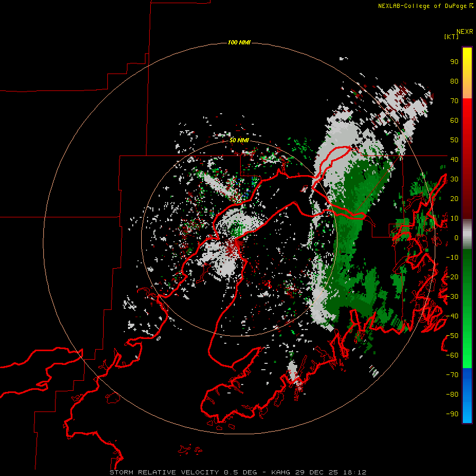Click the -90 value on the velocity scale
Viewport: 476px width, 476px height.
pos(452,414)
